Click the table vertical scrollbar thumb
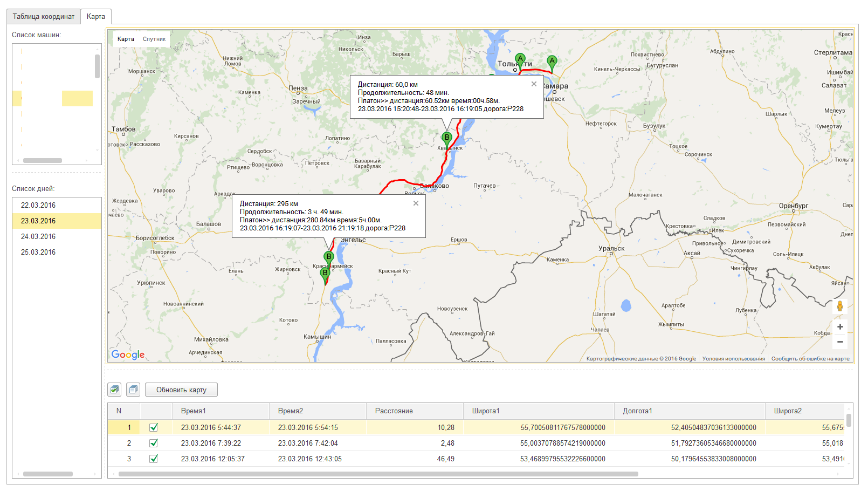 (x=849, y=420)
